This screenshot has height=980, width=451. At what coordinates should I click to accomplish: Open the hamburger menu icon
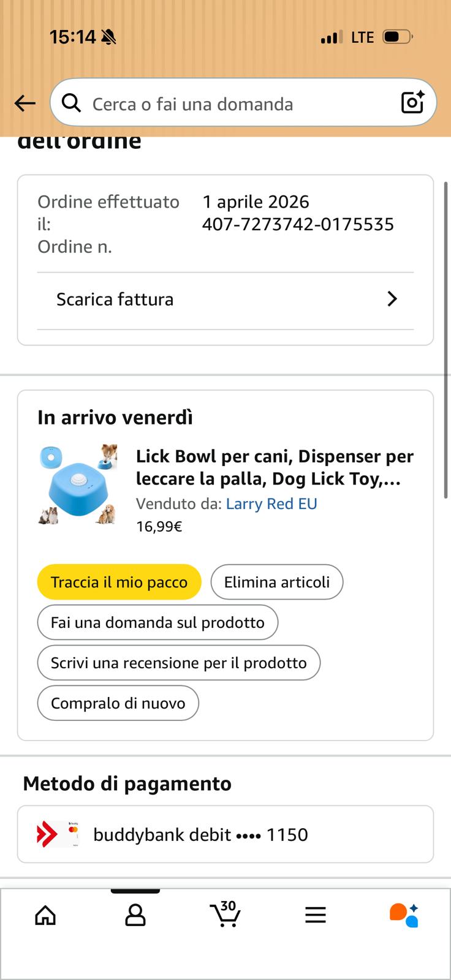click(x=315, y=916)
